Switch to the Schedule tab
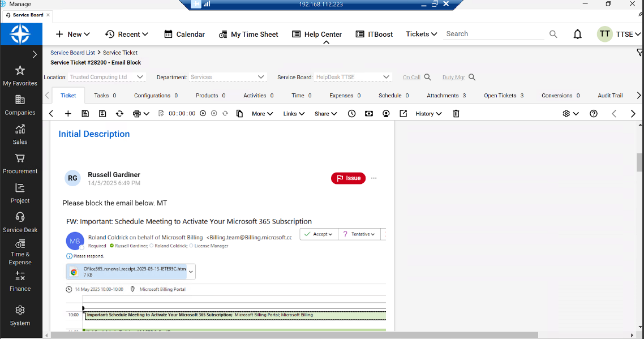This screenshot has height=339, width=644. point(393,95)
